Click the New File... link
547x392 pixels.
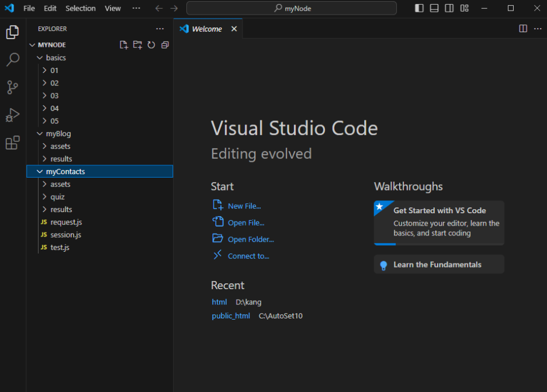coord(244,206)
